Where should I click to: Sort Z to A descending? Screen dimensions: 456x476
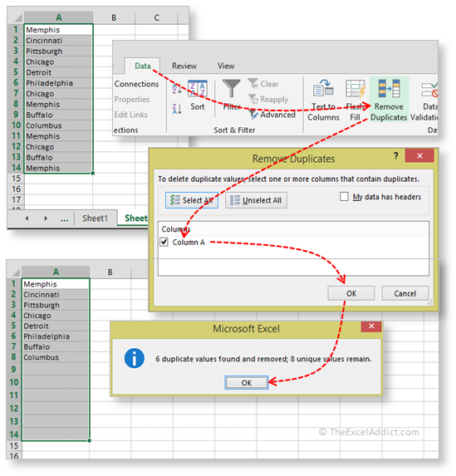(177, 109)
